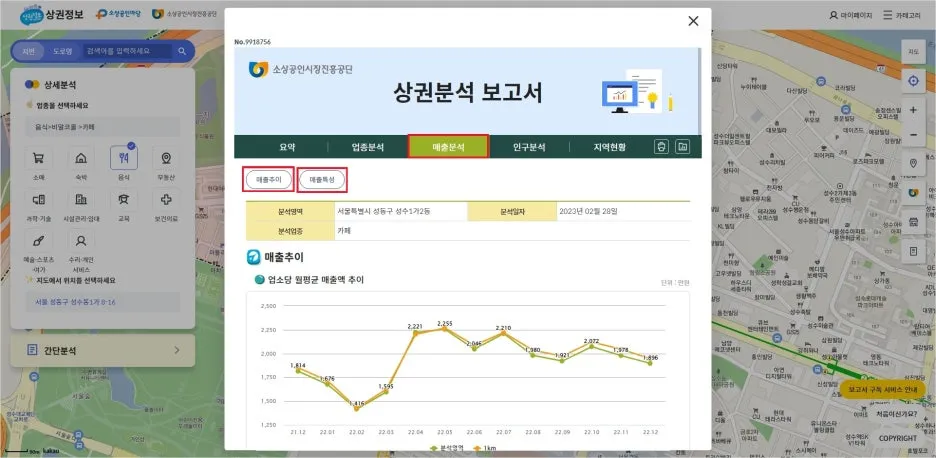Click the 2,221 data point for 22.04
Viewport: 936px width, 458px height.
(x=415, y=333)
